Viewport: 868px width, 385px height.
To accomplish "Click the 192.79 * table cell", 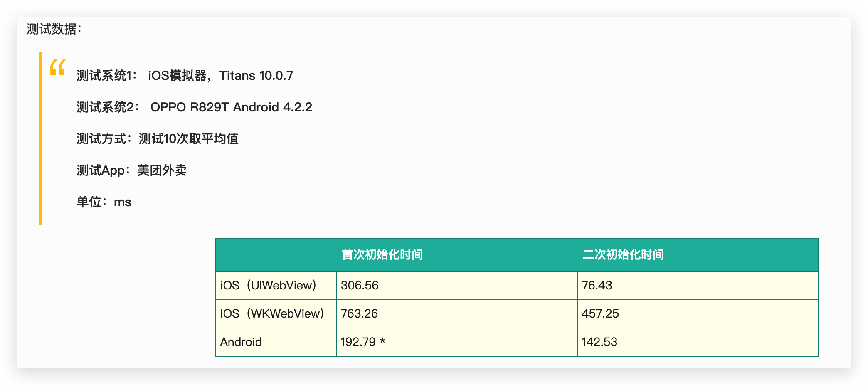I will click(x=456, y=342).
